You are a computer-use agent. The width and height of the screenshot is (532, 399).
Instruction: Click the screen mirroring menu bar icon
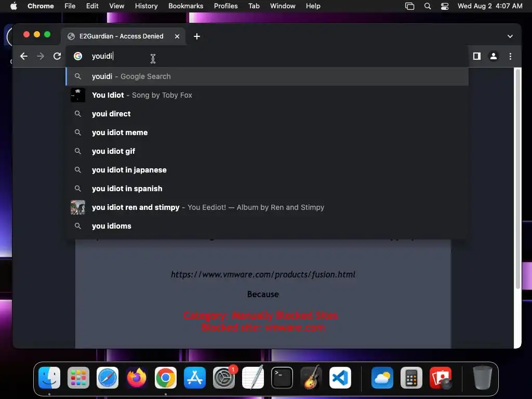(409, 6)
